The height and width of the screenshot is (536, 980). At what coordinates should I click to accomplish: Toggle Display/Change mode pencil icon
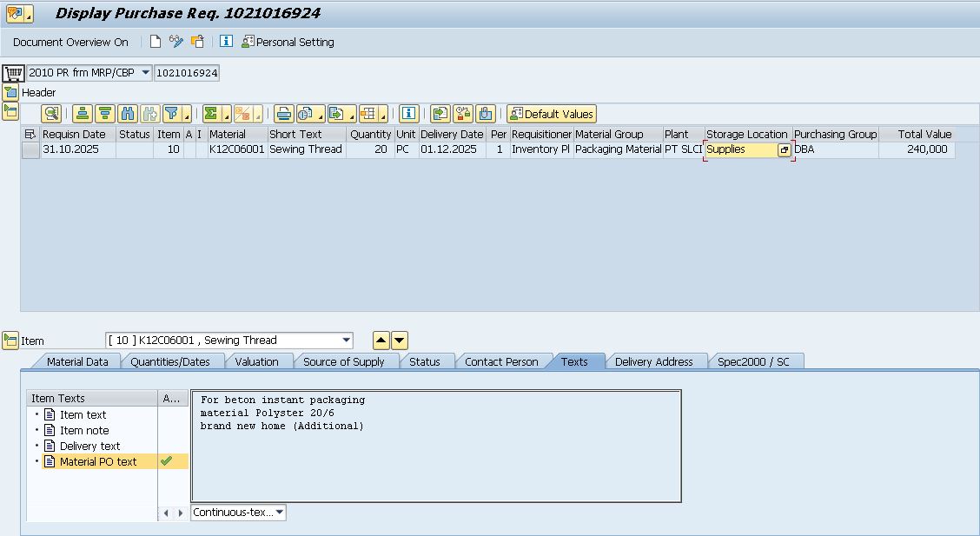pyautogui.click(x=176, y=42)
